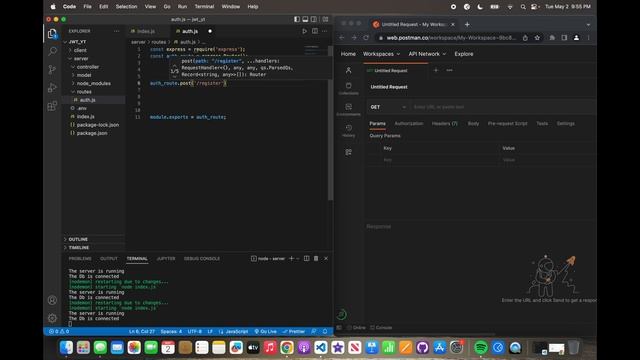Switch to the PROBLEMS panel tab
The height and width of the screenshot is (360, 640).
pos(80,258)
